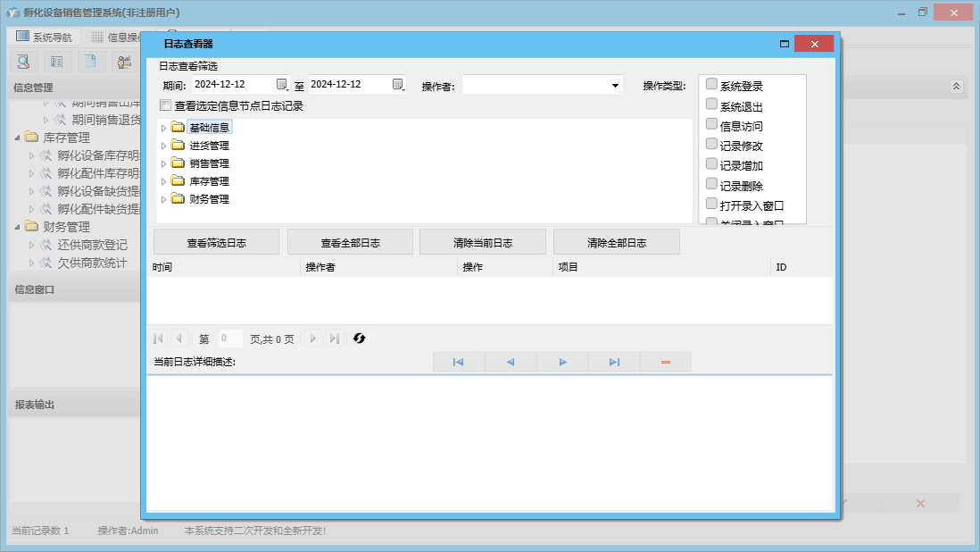Check the 系统退出 operation type
Image resolution: width=980 pixels, height=552 pixels.
coord(711,104)
